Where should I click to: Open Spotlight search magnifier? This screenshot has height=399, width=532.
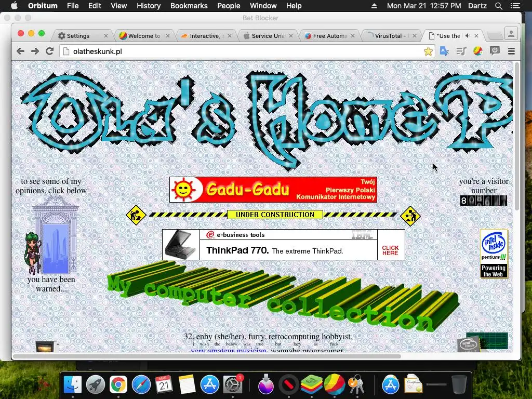click(x=498, y=6)
